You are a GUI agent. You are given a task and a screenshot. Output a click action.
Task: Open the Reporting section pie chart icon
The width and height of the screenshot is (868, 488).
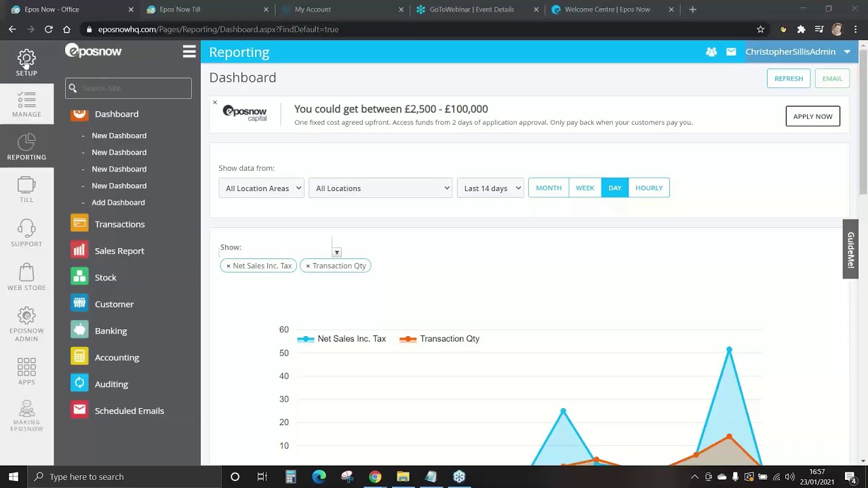pyautogui.click(x=26, y=142)
